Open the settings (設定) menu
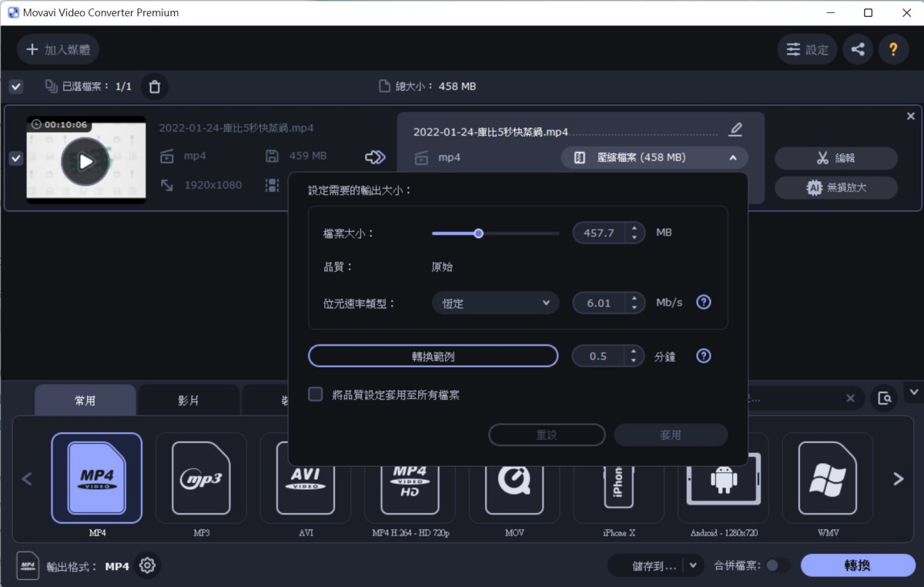924x587 pixels. [x=807, y=49]
